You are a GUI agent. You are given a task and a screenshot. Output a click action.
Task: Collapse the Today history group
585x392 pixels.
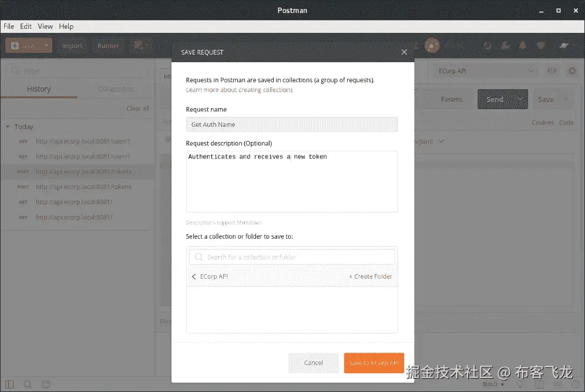coord(7,127)
